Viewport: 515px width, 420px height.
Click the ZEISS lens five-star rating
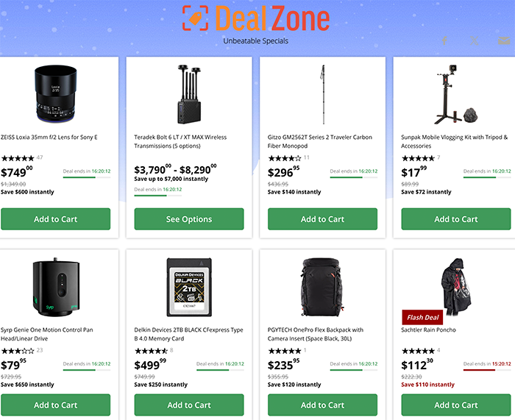pyautogui.click(x=18, y=158)
